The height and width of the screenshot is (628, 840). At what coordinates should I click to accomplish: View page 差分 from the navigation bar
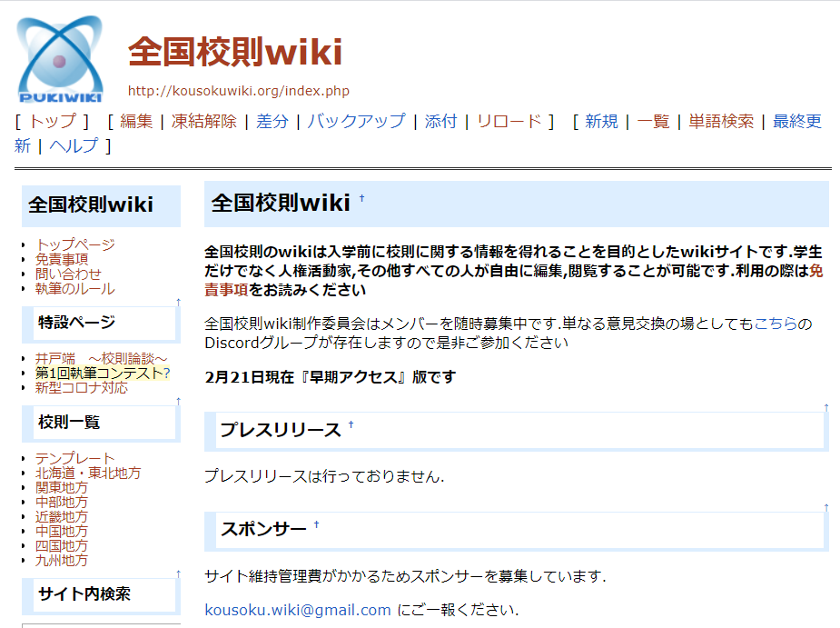click(x=272, y=122)
